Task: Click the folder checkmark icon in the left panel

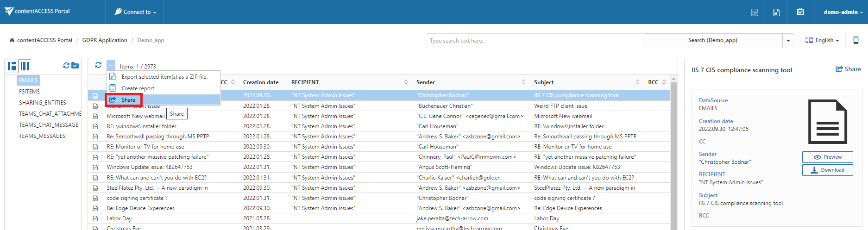Action: (75, 66)
